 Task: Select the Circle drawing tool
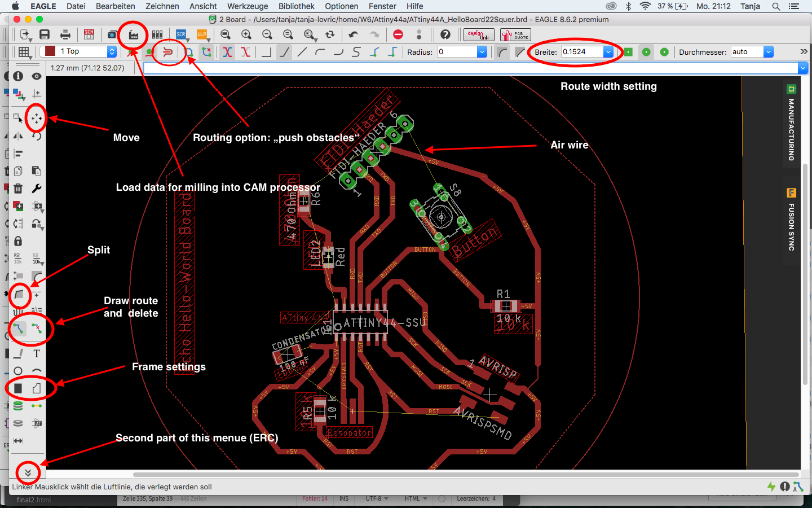(18, 371)
